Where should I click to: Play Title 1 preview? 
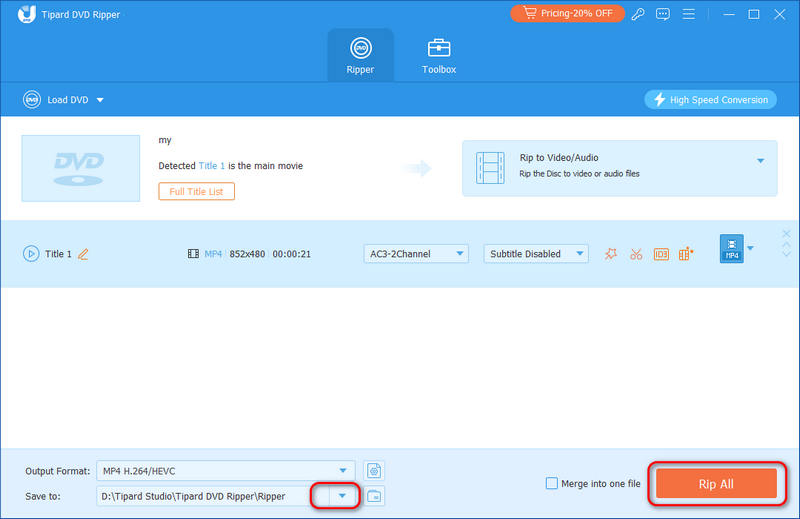[31, 254]
